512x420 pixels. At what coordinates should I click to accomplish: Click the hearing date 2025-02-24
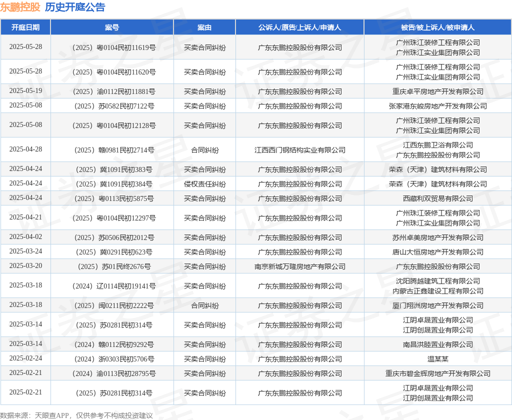coord(25,358)
